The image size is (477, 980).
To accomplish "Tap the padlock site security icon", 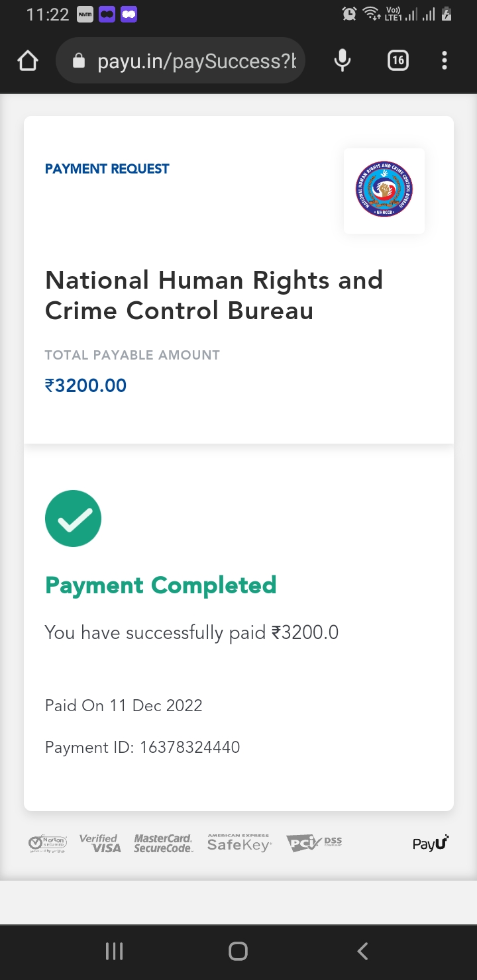I will (79, 62).
